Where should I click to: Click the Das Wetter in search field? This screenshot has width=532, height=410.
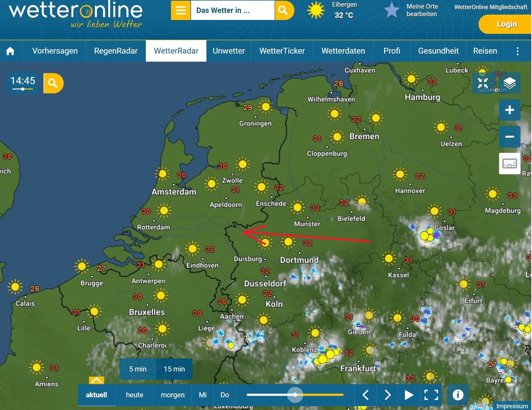click(232, 10)
